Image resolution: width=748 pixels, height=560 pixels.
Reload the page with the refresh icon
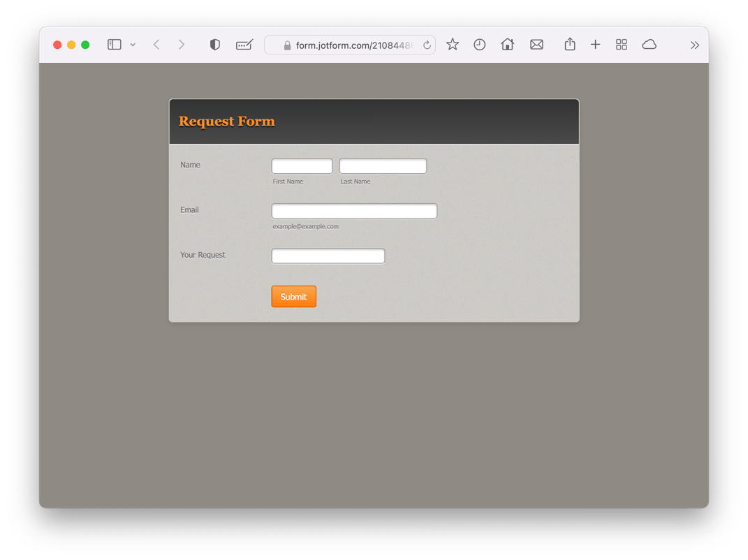pyautogui.click(x=427, y=45)
